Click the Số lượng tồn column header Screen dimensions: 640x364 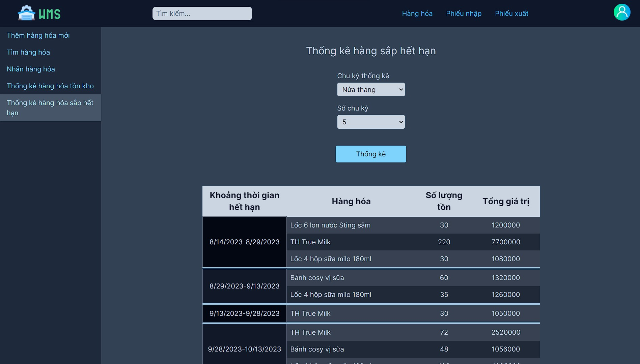(444, 201)
